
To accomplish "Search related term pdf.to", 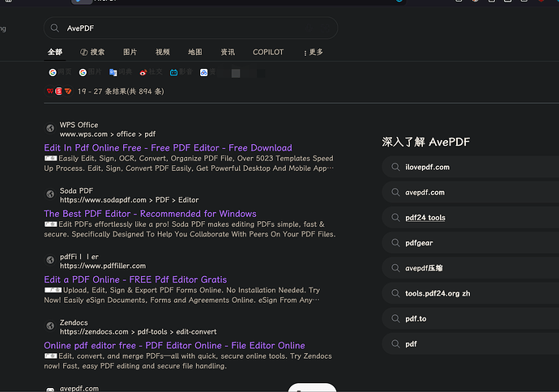I will (470, 318).
